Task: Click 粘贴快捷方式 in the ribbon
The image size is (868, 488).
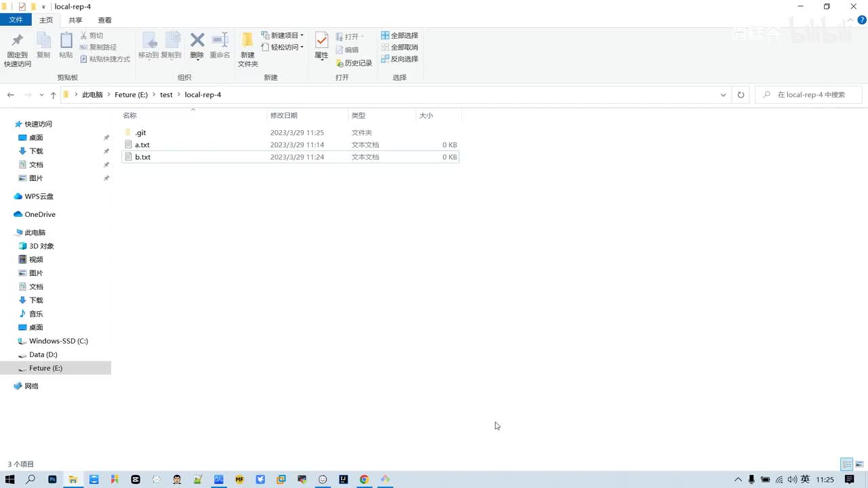Action: 105,59
